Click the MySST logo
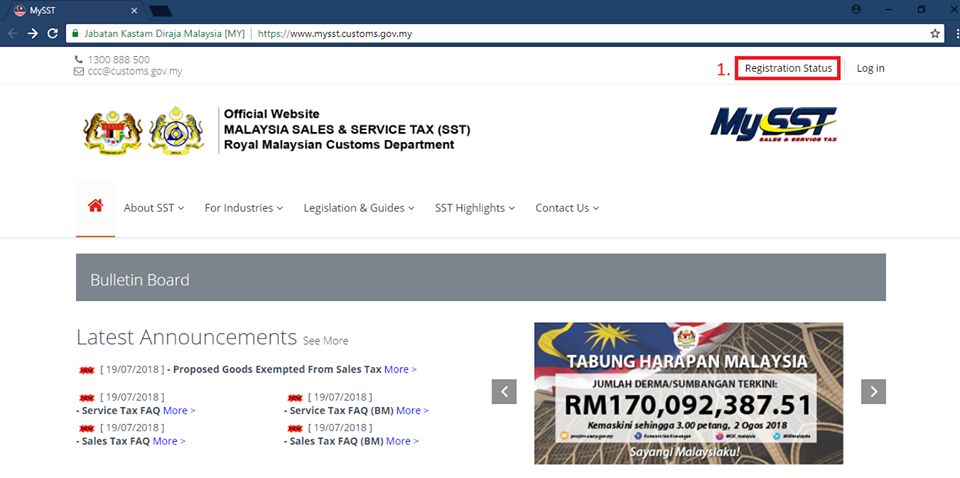Screen dimensions: 960x478 pos(773,124)
